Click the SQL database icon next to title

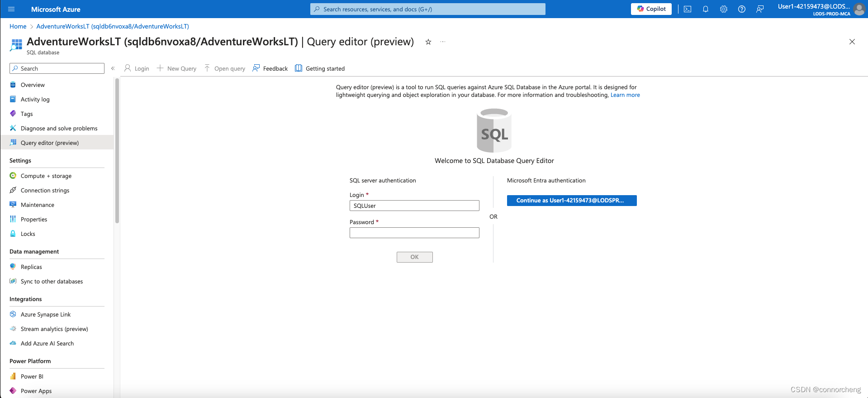16,45
